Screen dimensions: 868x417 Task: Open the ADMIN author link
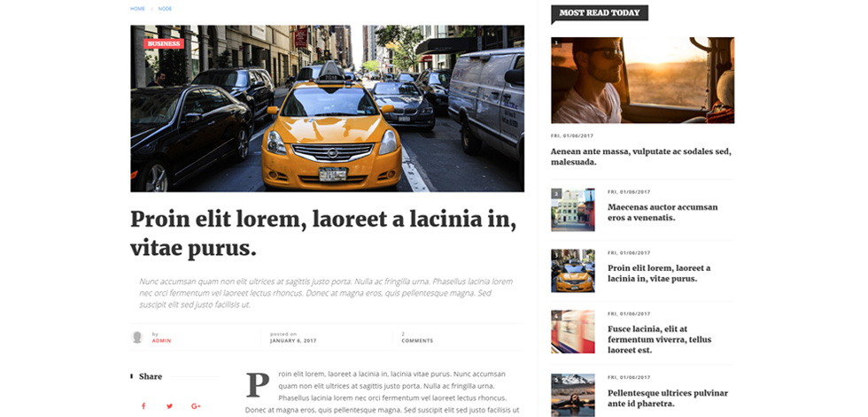coord(161,341)
